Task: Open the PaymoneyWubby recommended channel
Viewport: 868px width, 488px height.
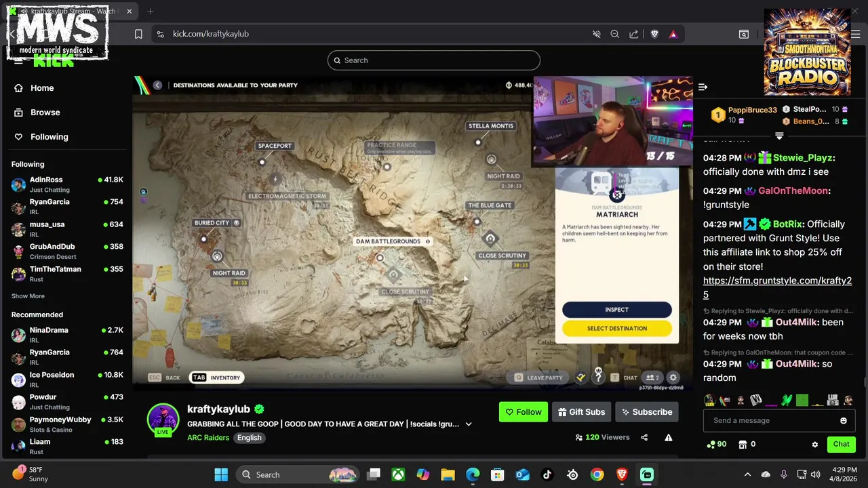Action: click(x=66, y=424)
